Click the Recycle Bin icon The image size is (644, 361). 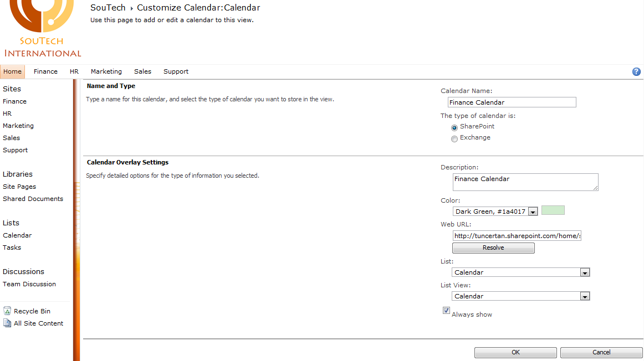click(6, 311)
